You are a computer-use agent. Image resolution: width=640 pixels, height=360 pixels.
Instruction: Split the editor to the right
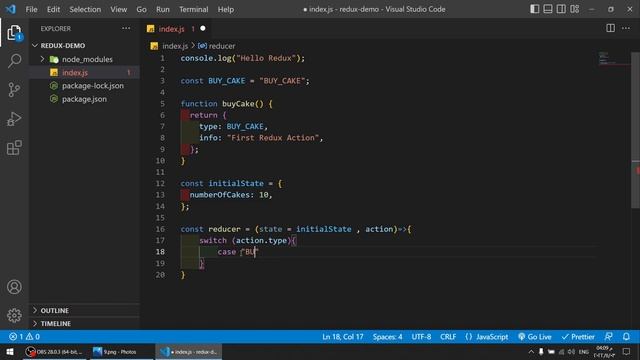611,28
